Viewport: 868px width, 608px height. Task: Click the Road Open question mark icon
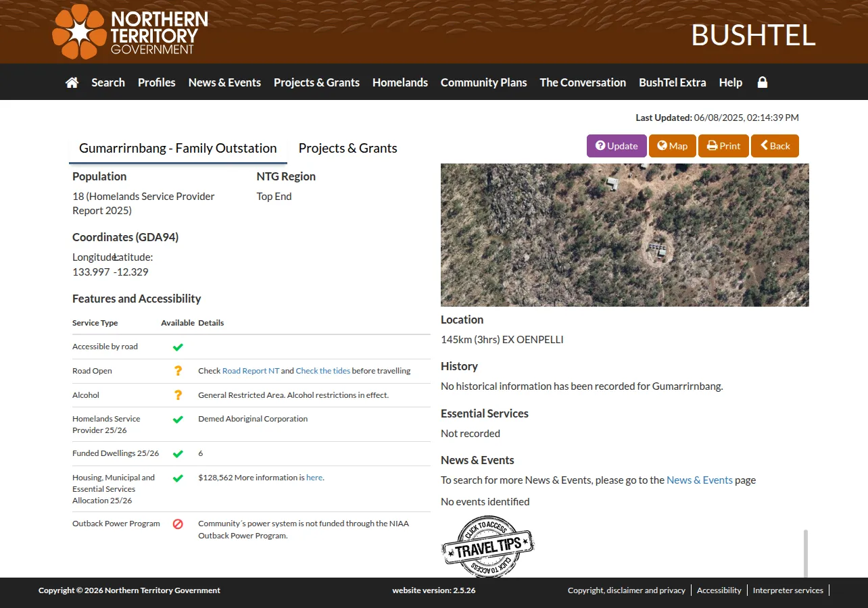(x=178, y=371)
